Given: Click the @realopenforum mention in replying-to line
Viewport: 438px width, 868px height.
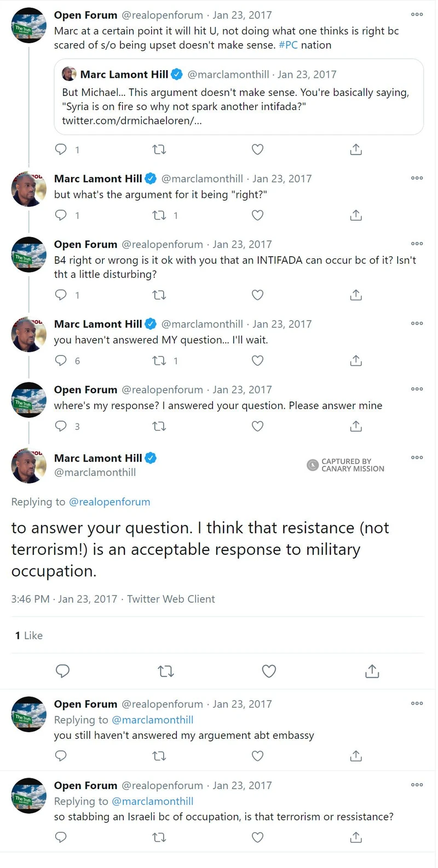Looking at the screenshot, I should coord(109,502).
